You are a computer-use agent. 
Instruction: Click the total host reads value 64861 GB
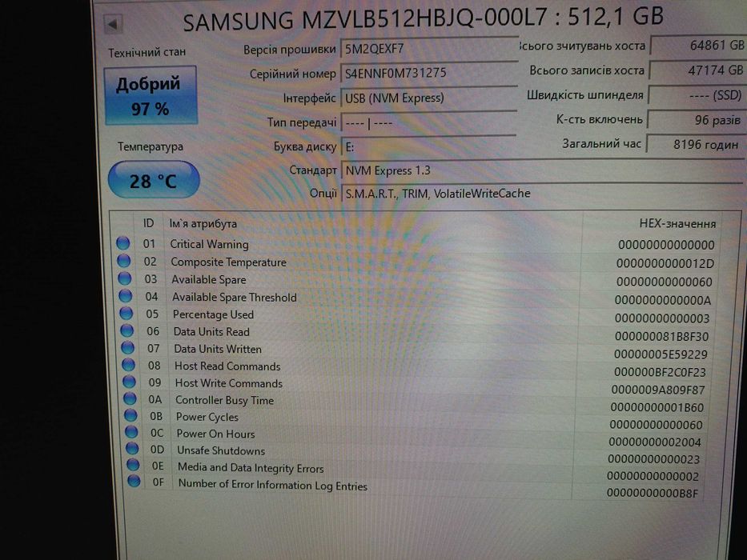pos(697,46)
